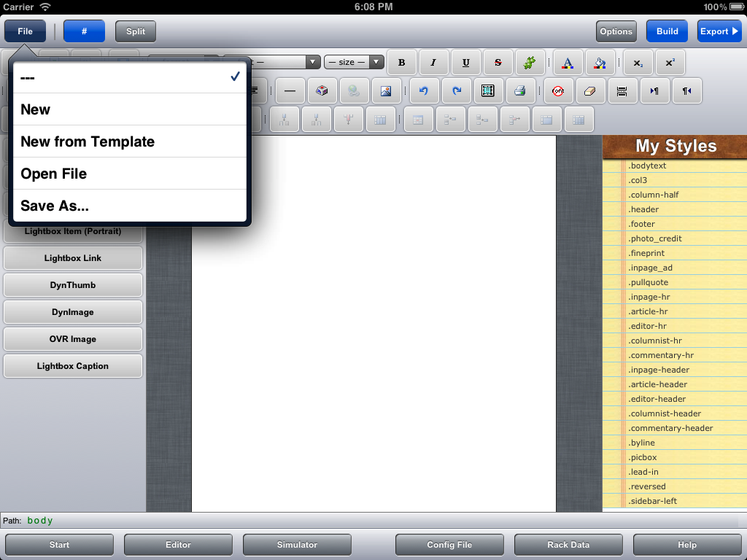747x560 pixels.
Task: Click the strikethrough S icon
Action: pyautogui.click(x=498, y=63)
